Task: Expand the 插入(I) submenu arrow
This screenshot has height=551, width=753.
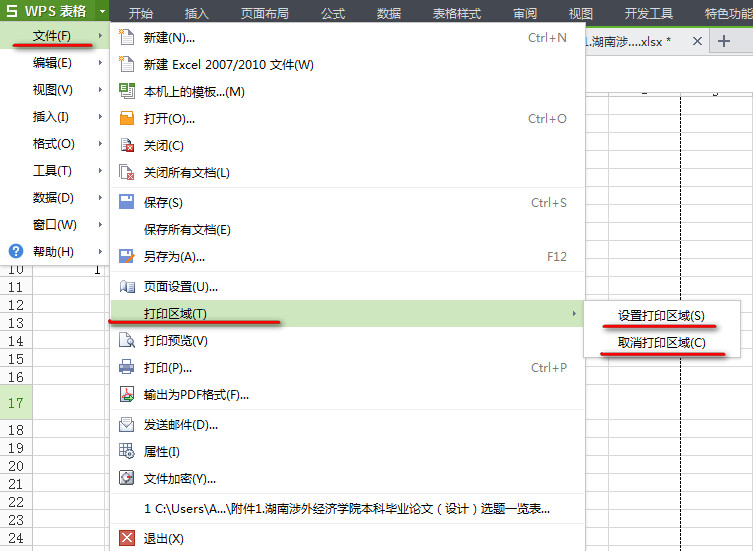Action: click(100, 116)
